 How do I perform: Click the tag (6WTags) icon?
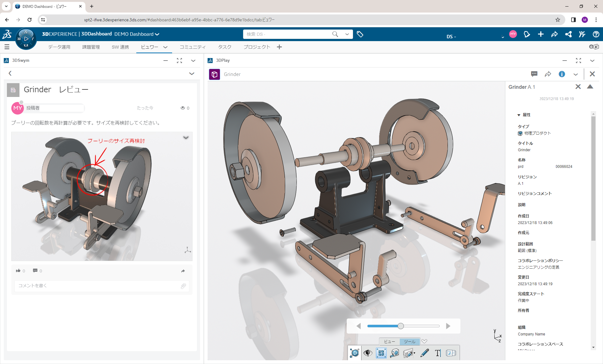click(360, 34)
